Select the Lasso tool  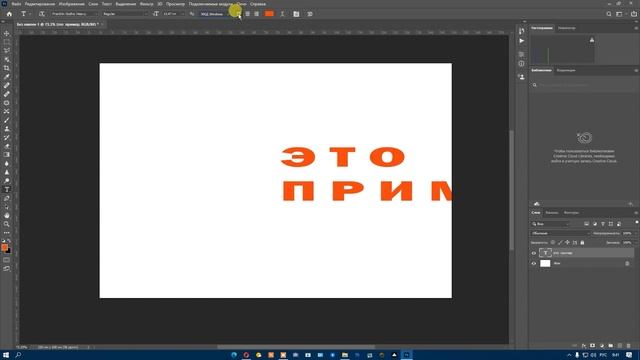(x=7, y=50)
